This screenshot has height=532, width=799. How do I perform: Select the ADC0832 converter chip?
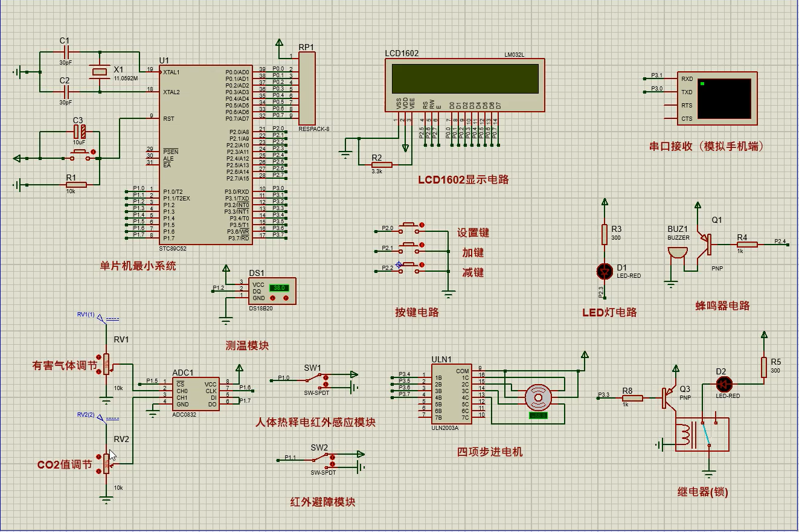[x=196, y=394]
